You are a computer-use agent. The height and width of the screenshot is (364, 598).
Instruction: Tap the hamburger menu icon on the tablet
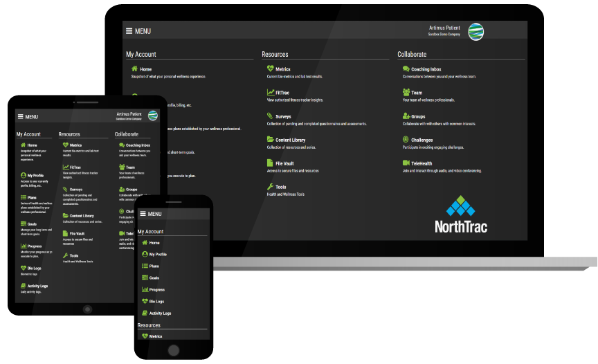click(x=21, y=117)
